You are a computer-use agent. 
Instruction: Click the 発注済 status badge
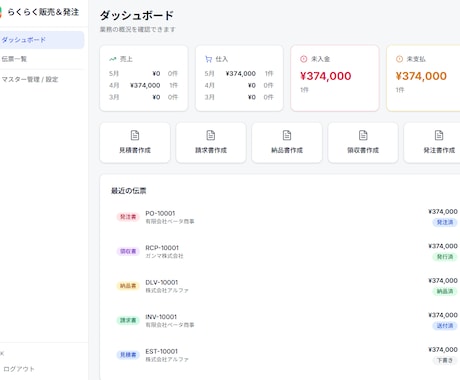pos(445,222)
